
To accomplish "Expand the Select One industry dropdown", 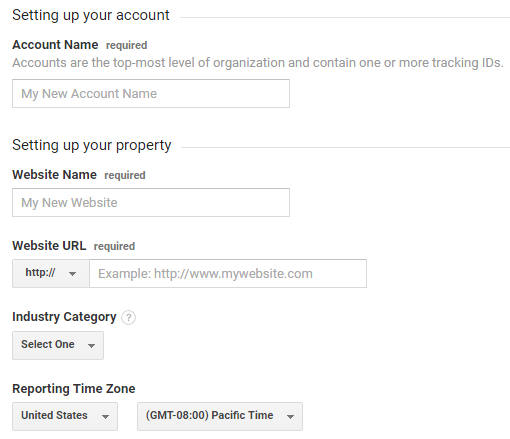I will point(58,345).
